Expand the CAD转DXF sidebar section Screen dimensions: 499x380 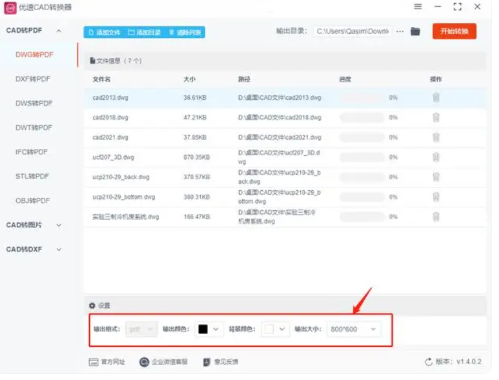[x=59, y=249]
